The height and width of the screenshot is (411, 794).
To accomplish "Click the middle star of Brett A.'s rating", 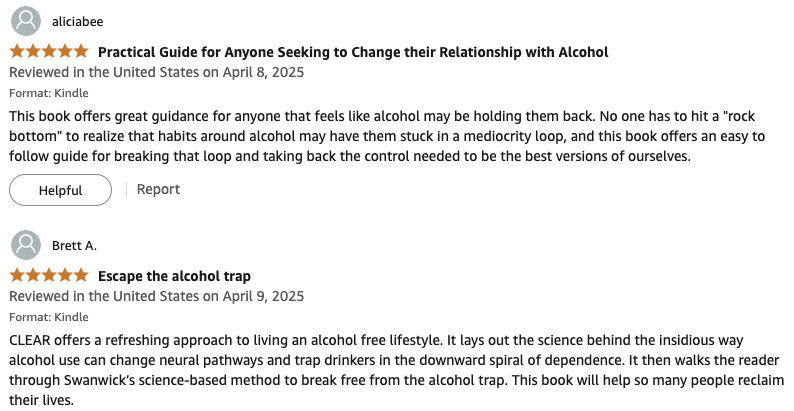I will click(49, 275).
